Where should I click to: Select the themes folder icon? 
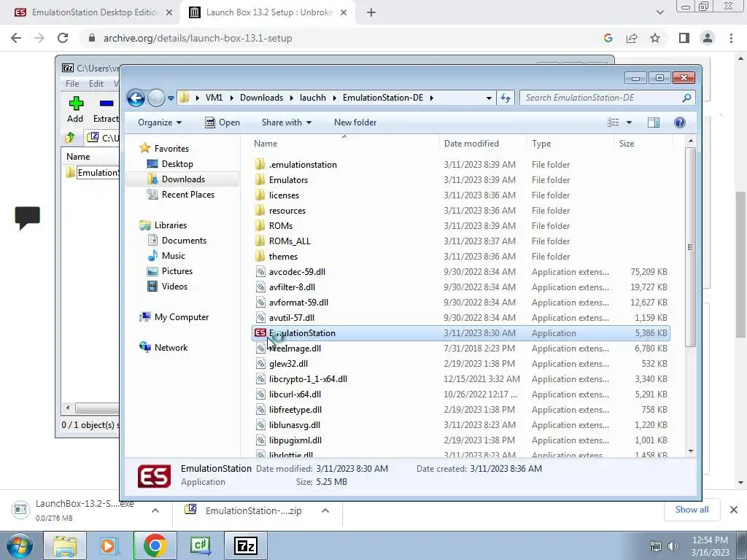tap(260, 256)
